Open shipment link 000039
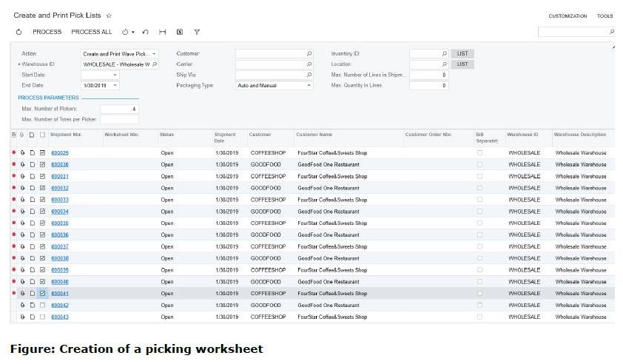The image size is (623, 364). 60,270
